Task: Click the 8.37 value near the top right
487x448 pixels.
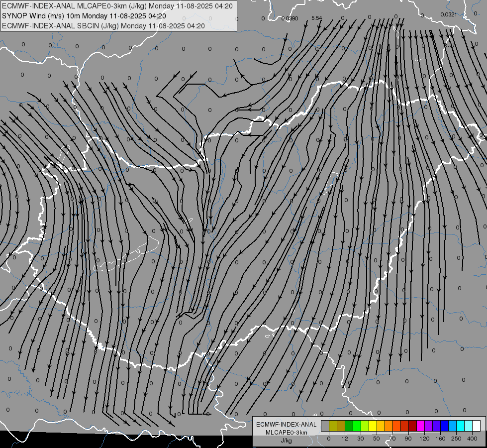Action: (x=449, y=45)
